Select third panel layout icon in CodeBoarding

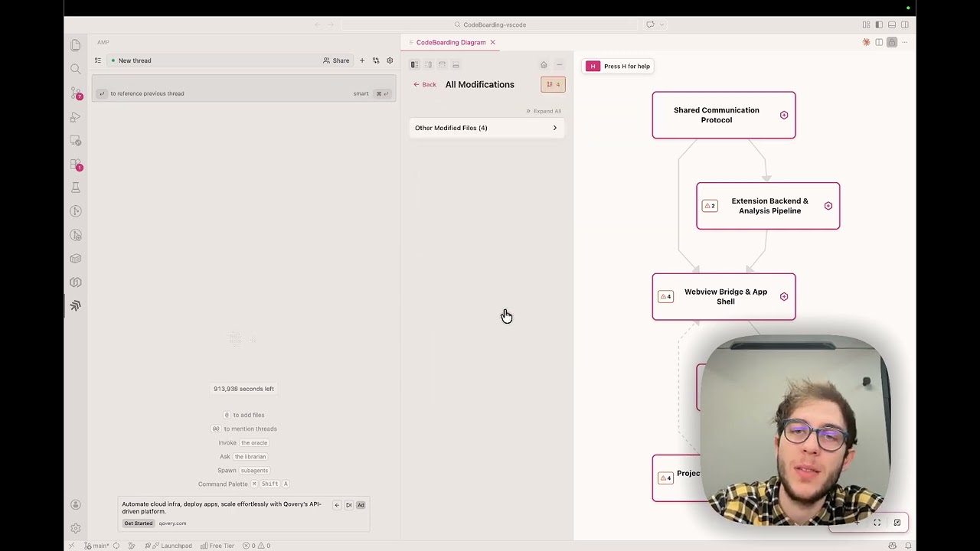click(x=442, y=65)
